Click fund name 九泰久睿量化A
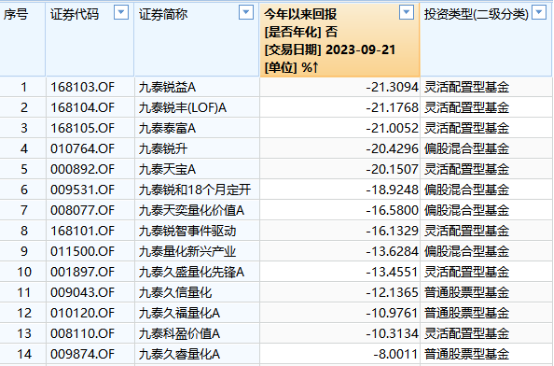 (x=179, y=354)
